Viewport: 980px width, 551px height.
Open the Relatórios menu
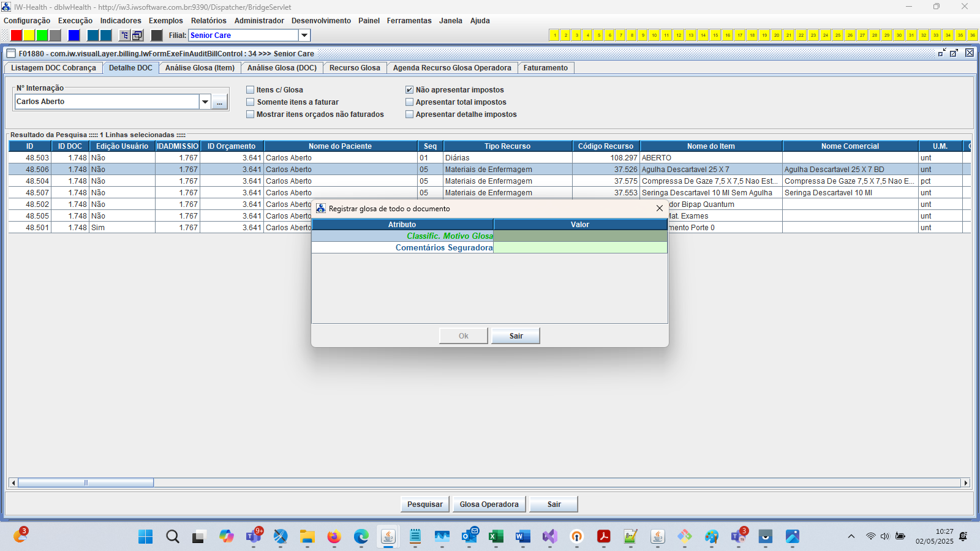(208, 21)
